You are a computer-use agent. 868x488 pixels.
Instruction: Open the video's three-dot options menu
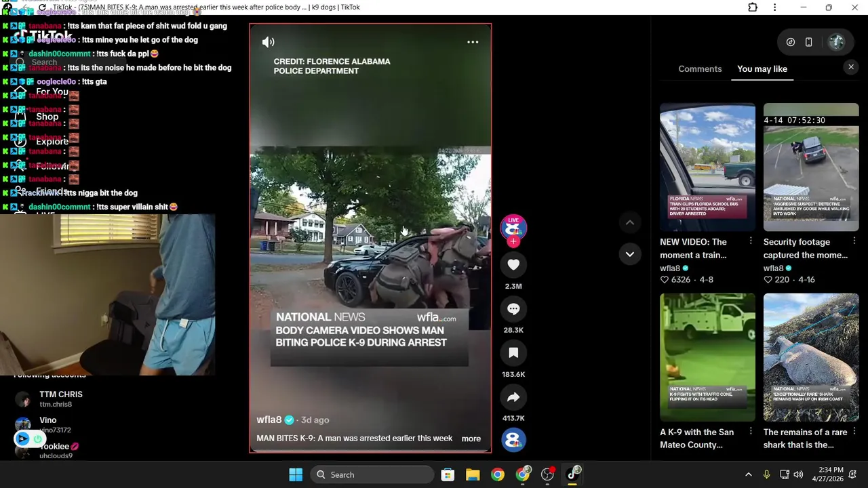473,42
